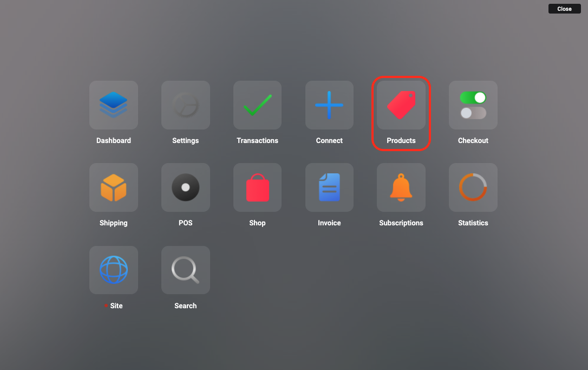Select the "Subscriptions" text label
This screenshot has height=370, width=588.
pyautogui.click(x=401, y=223)
